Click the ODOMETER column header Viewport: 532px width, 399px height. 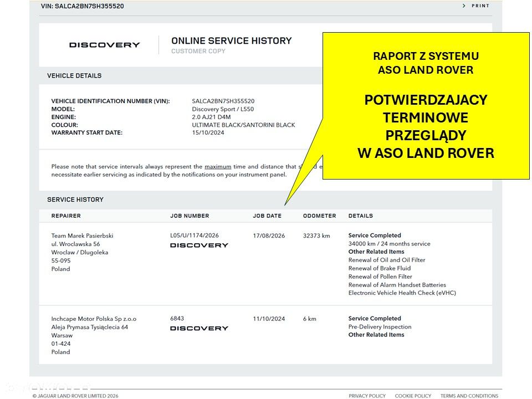(320, 216)
